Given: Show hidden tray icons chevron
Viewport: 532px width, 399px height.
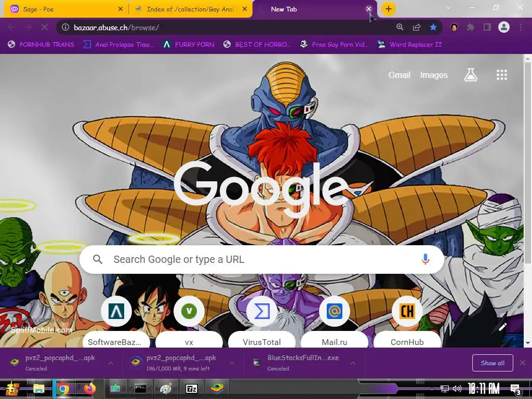Looking at the screenshot, I should click(x=432, y=389).
